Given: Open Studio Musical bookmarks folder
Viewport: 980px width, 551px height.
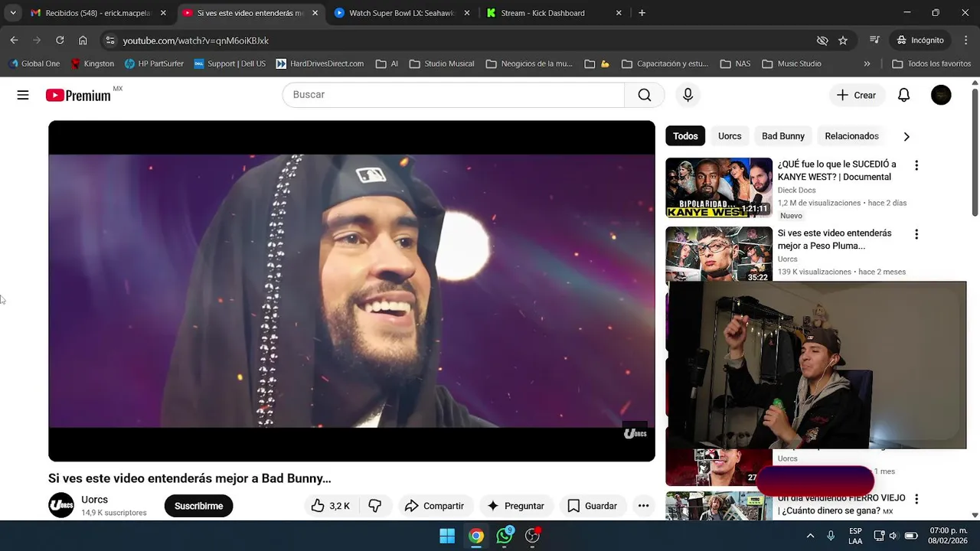Looking at the screenshot, I should coord(442,64).
